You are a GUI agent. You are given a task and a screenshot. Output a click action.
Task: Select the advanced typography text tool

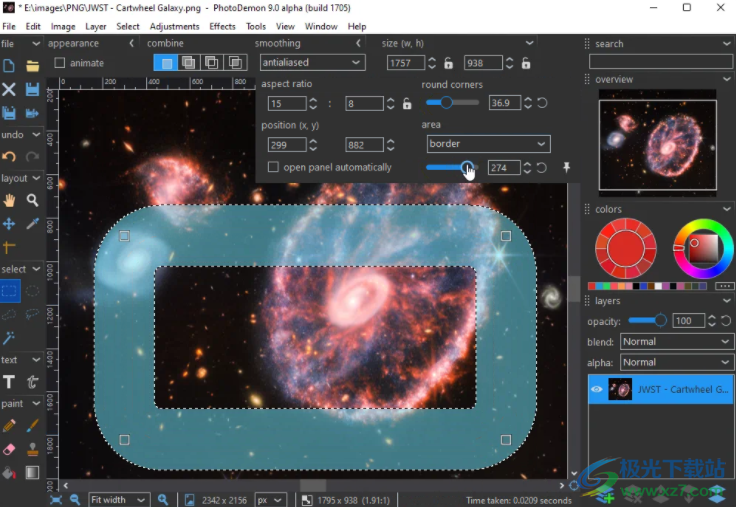[32, 382]
